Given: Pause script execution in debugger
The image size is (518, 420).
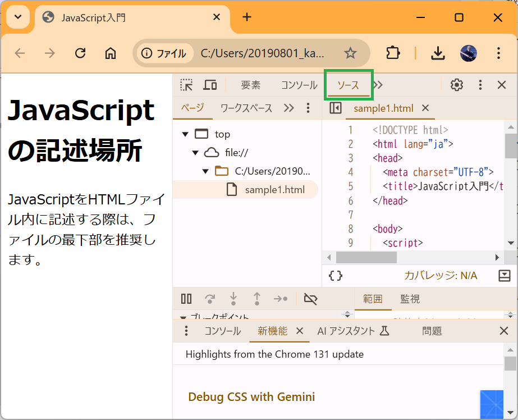Looking at the screenshot, I should pos(186,299).
